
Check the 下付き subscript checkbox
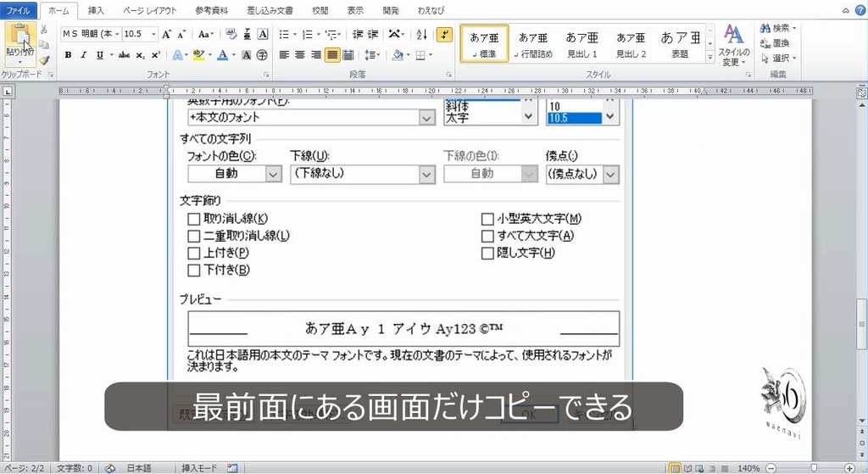click(x=194, y=270)
